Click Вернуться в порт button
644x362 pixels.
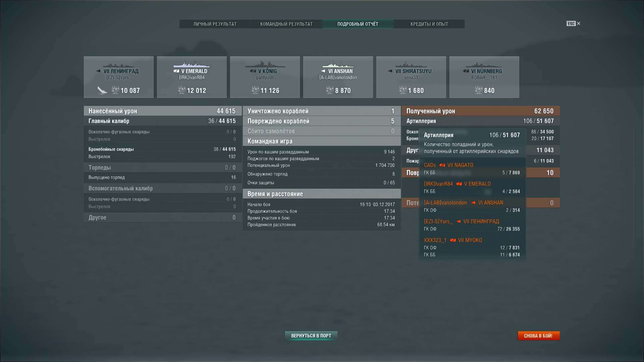pyautogui.click(x=311, y=336)
